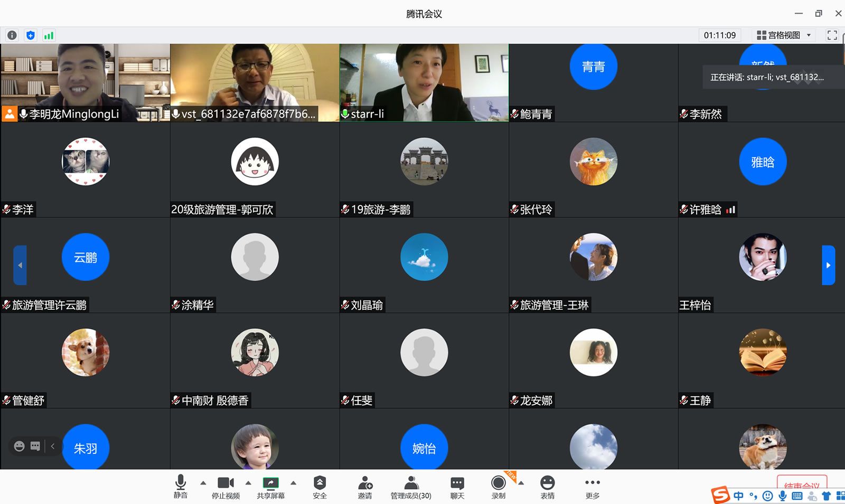The width and height of the screenshot is (845, 504).
Task: Click the floating chat bubble icon
Action: (35, 446)
